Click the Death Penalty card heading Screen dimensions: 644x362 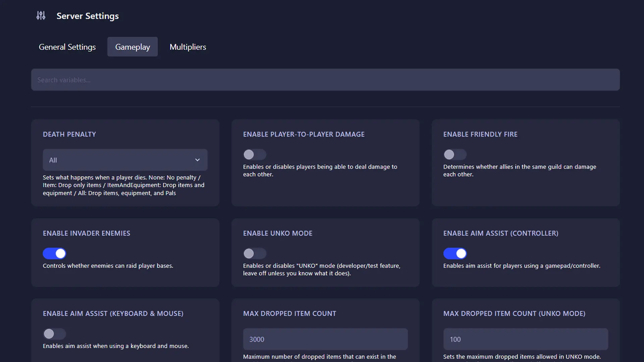coord(69,134)
